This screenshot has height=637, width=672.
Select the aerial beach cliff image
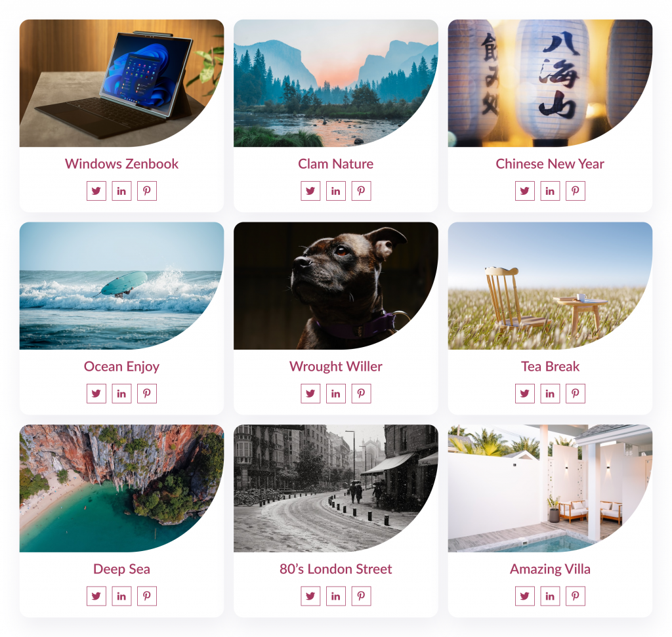coord(121,488)
